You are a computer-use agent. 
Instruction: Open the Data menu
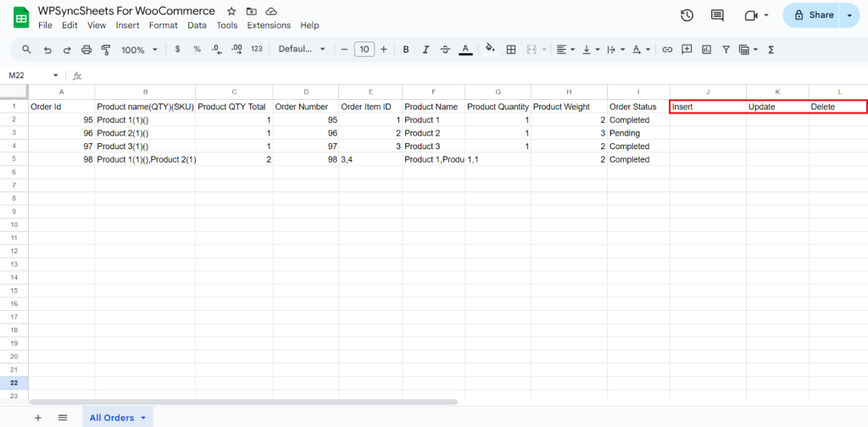tap(197, 25)
